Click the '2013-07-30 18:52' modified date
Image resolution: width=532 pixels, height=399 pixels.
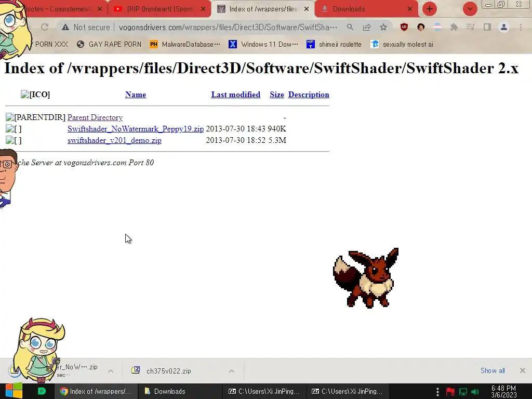(x=236, y=140)
